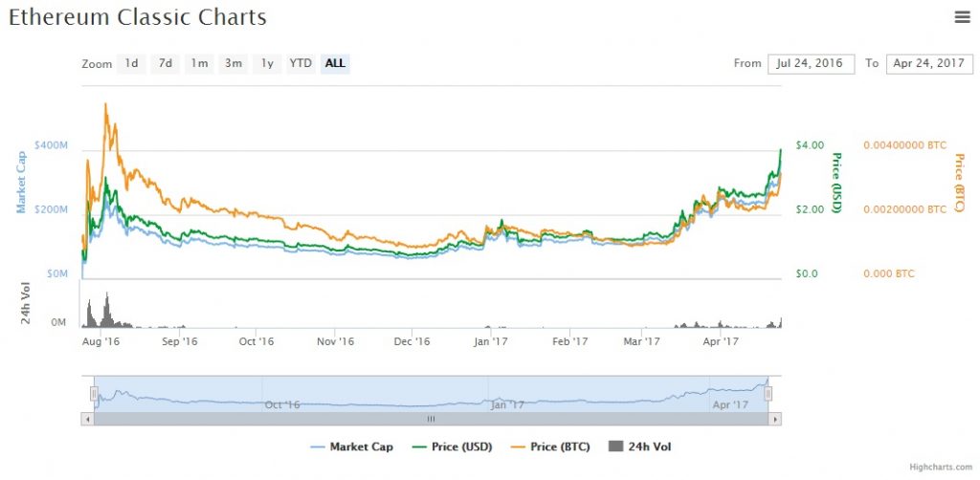This screenshot has width=980, height=480.
Task: Click the Price (BTC) axis title
Action: point(959,183)
